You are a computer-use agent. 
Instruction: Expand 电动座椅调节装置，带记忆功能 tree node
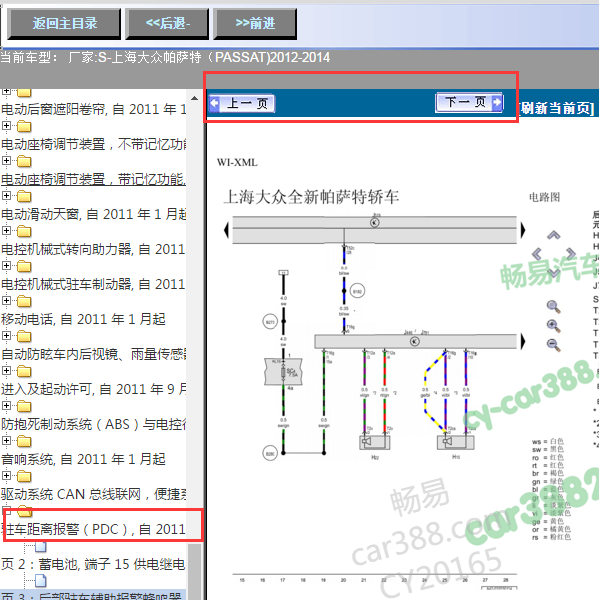(6, 161)
